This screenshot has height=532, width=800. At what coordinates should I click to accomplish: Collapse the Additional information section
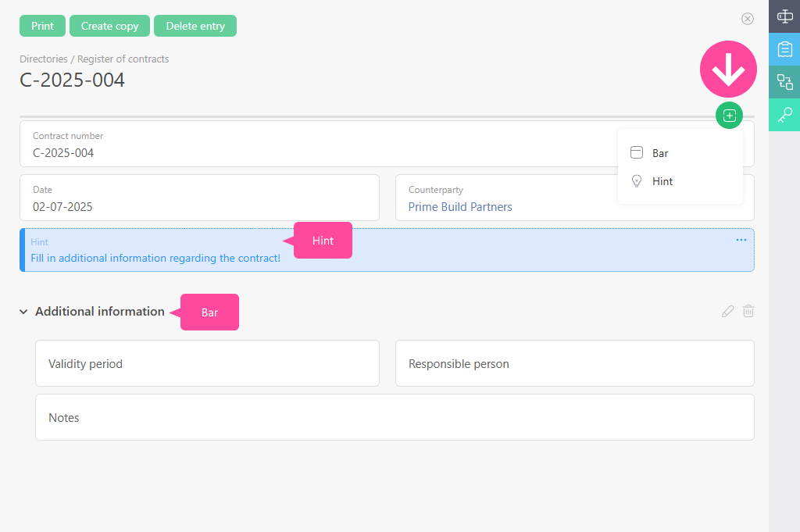tap(23, 312)
